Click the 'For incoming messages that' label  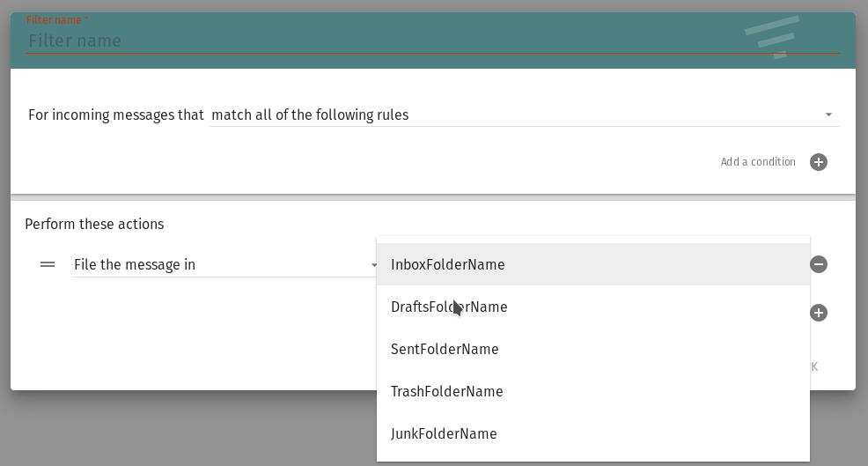coord(115,115)
